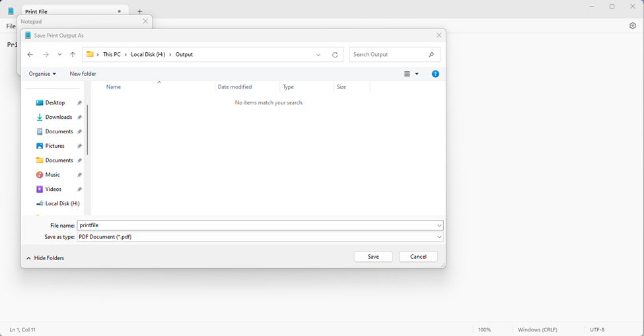The width and height of the screenshot is (644, 336).
Task: Open Notepad settings gear
Action: click(x=633, y=26)
